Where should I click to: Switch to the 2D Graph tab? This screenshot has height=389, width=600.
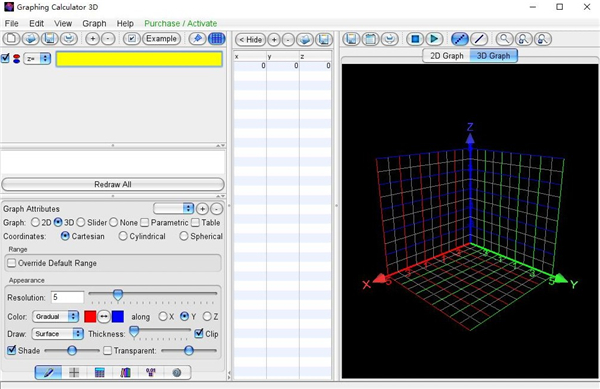447,55
